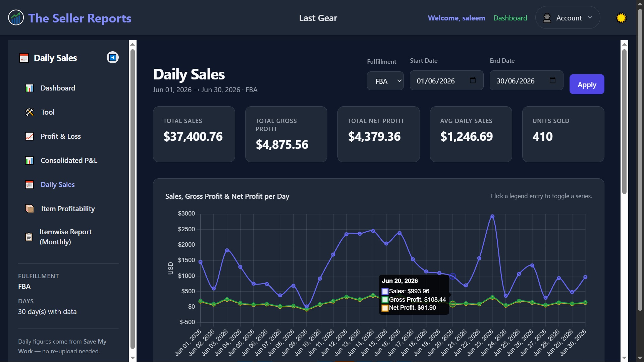The height and width of the screenshot is (362, 644).
Task: Click the main panel scrollbar thumb
Action: [x=624, y=121]
